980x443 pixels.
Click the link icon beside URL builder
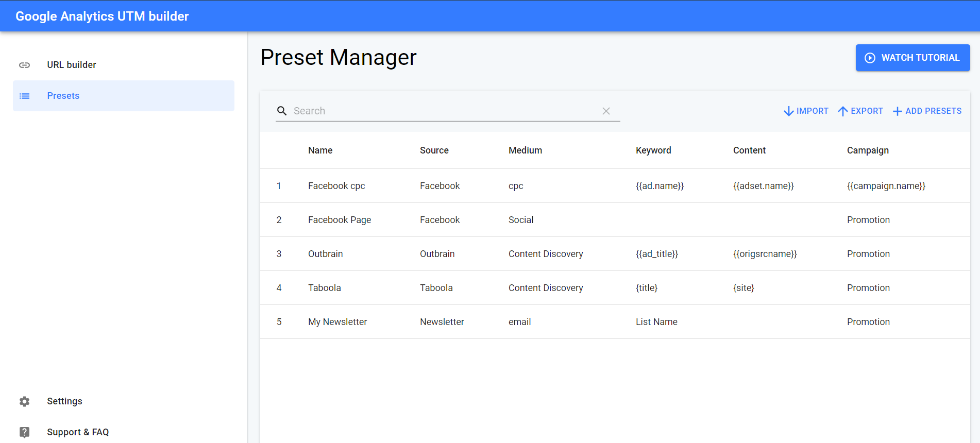coord(24,65)
